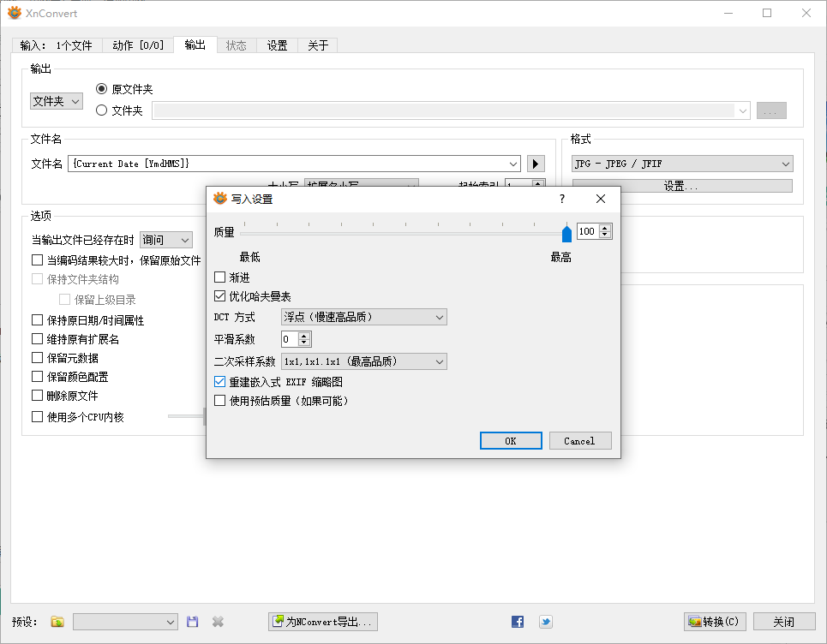
Task: Dismiss the dialog with Cancel
Action: (579, 440)
